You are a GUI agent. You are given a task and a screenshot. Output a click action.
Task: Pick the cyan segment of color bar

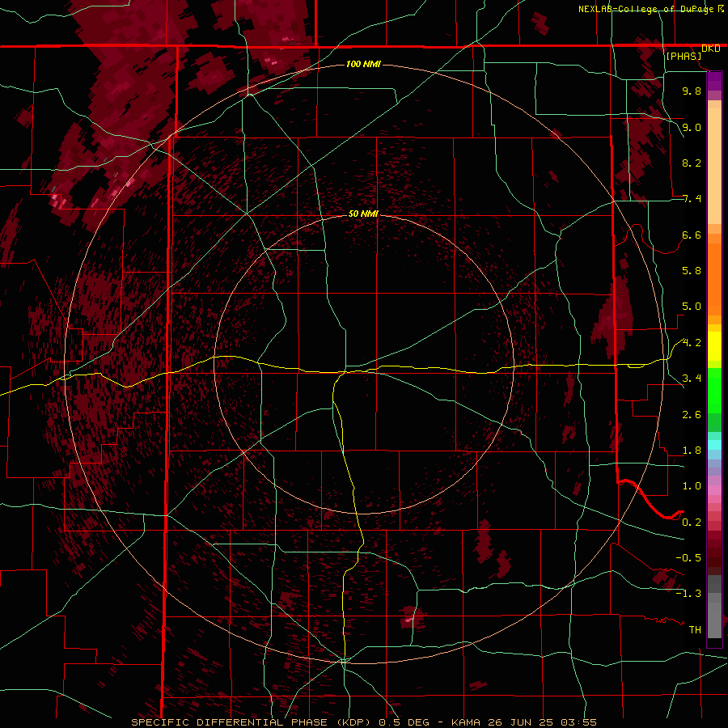pyautogui.click(x=714, y=445)
